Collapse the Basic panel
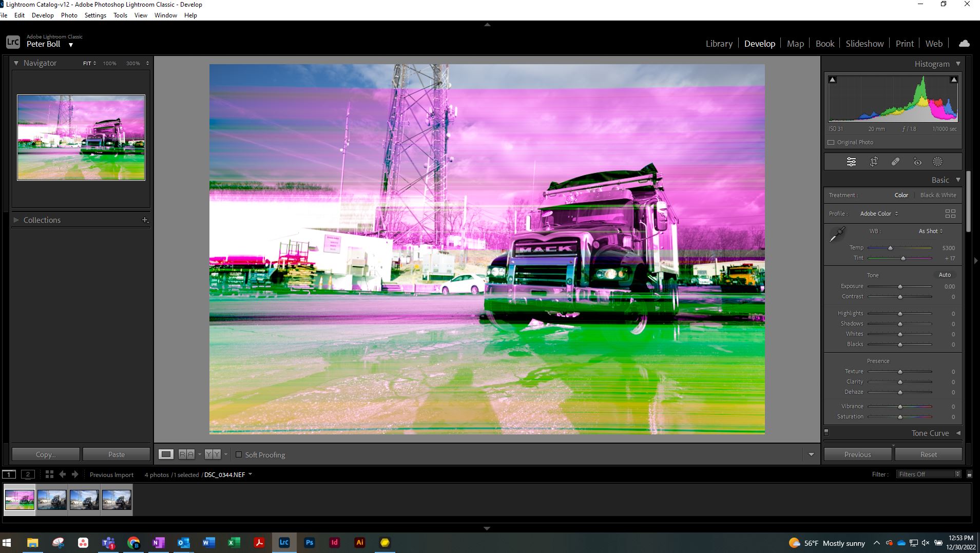 pyautogui.click(x=959, y=180)
